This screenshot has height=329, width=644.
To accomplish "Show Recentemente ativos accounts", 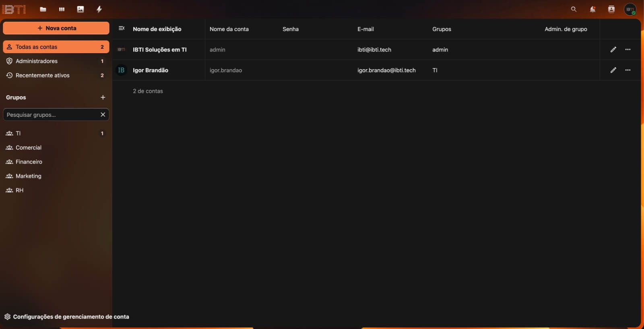I will pos(56,75).
